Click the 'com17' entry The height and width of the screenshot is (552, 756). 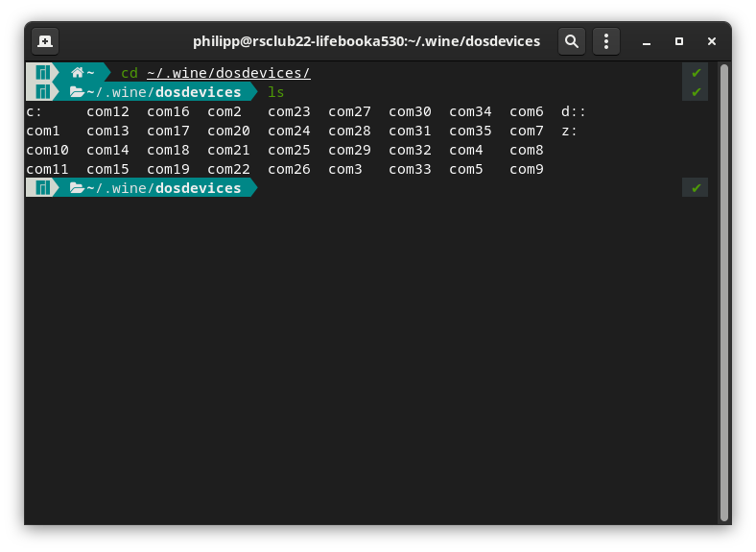(x=168, y=132)
